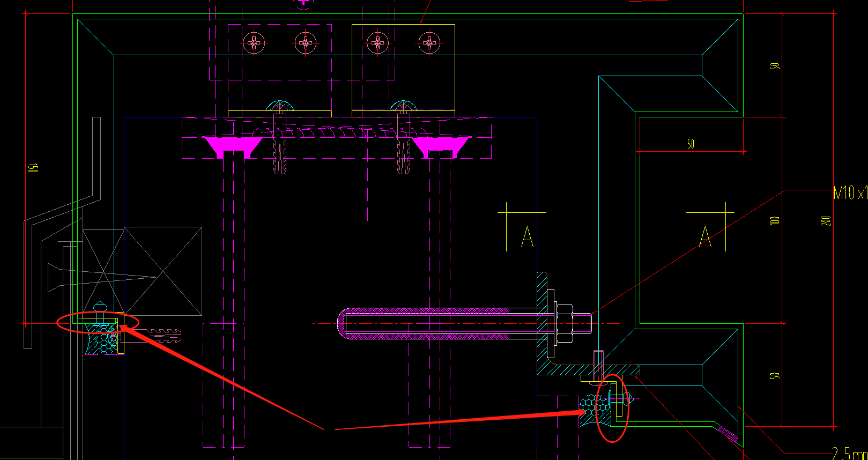Select the "2.5mm" leader label text
The height and width of the screenshot is (460, 868).
pos(850,453)
